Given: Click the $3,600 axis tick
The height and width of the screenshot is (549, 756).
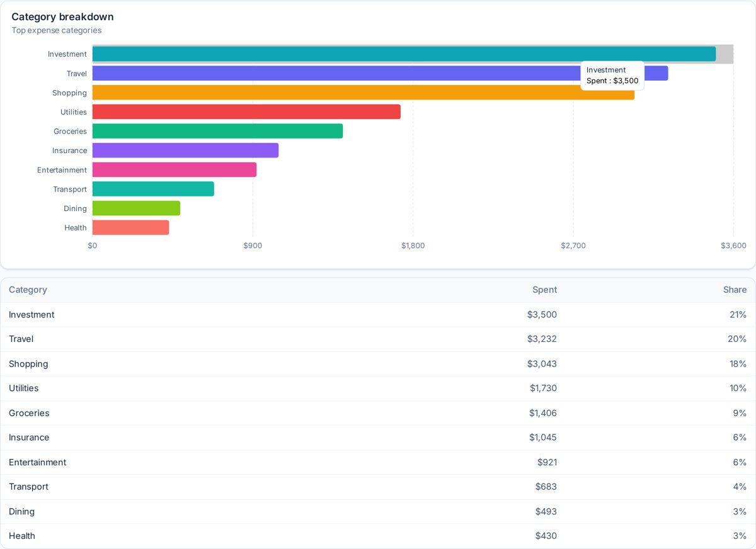Looking at the screenshot, I should pos(733,246).
